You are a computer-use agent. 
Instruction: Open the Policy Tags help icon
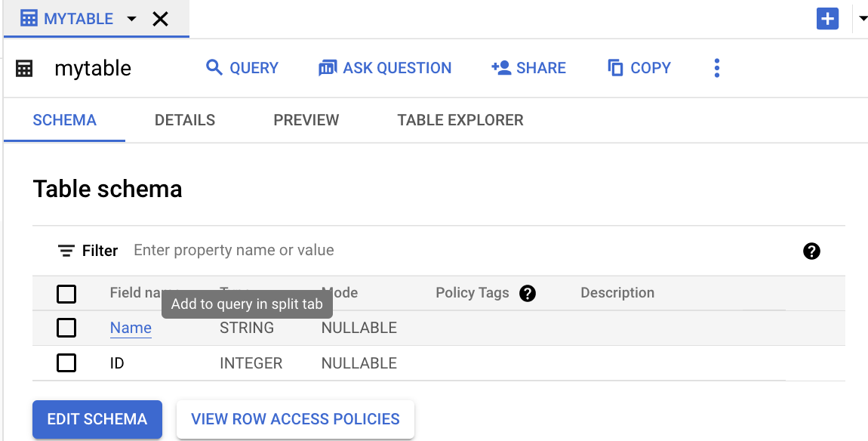coord(527,293)
